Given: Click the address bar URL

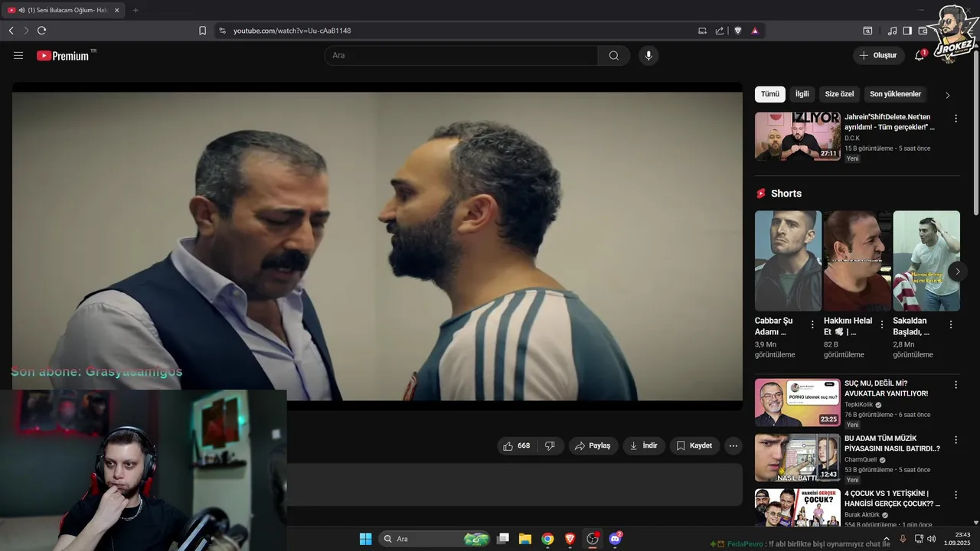Looking at the screenshot, I should (292, 31).
